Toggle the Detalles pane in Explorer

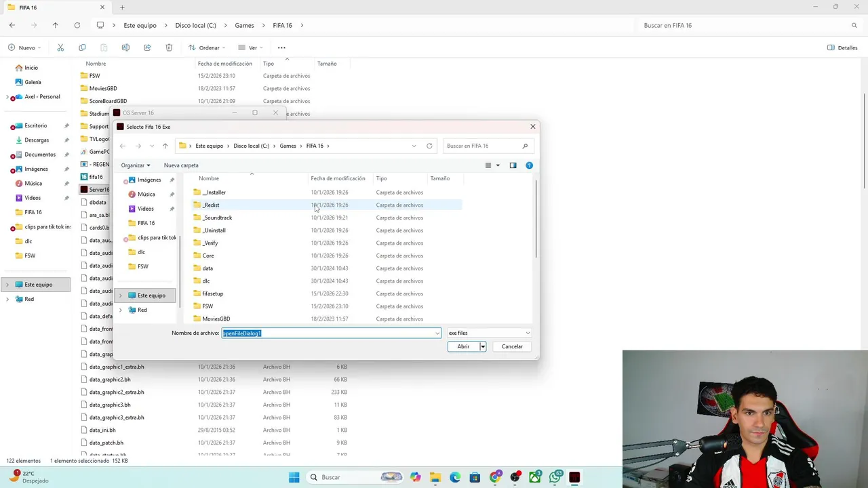842,47
